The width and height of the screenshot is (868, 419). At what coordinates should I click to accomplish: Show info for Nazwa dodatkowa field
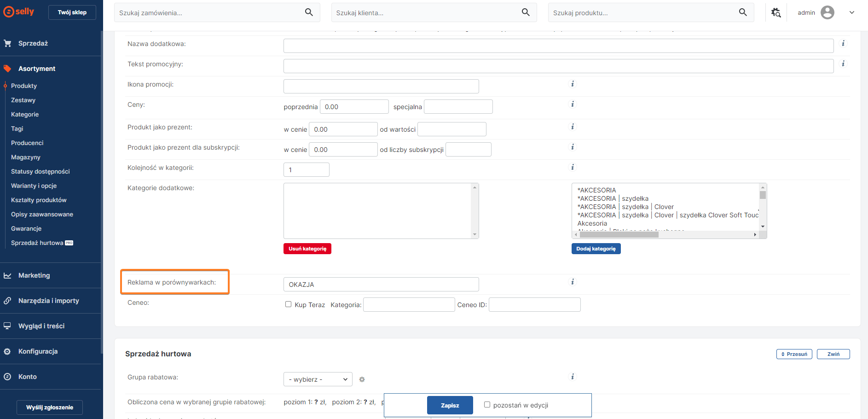tap(843, 43)
